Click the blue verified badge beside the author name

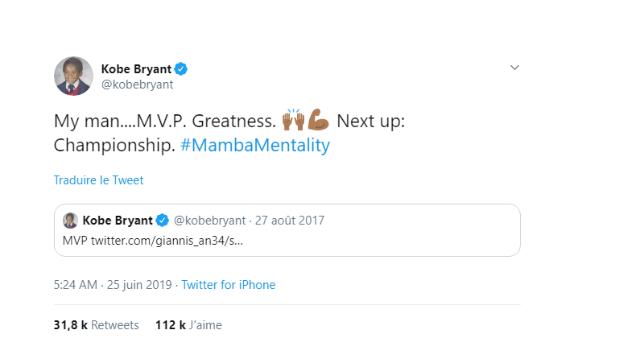click(x=182, y=68)
